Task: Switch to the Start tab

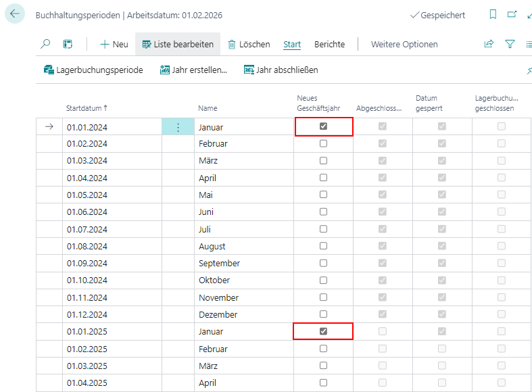Action: pos(292,44)
